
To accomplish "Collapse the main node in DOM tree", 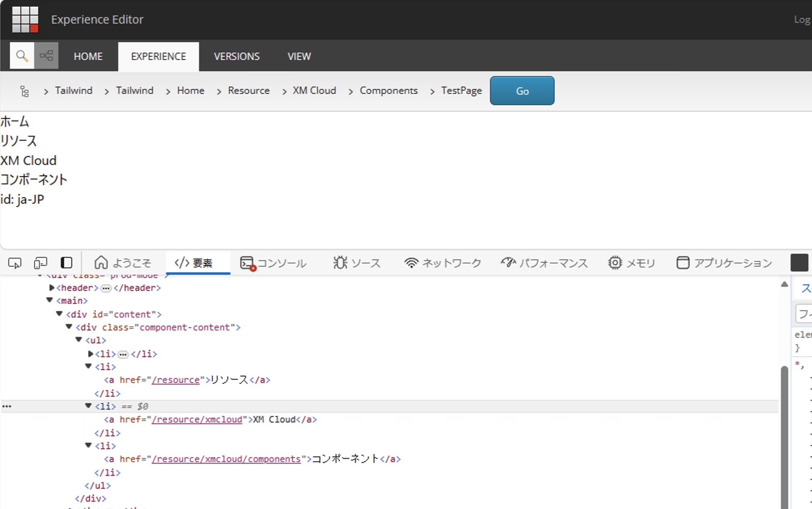I will click(x=50, y=300).
